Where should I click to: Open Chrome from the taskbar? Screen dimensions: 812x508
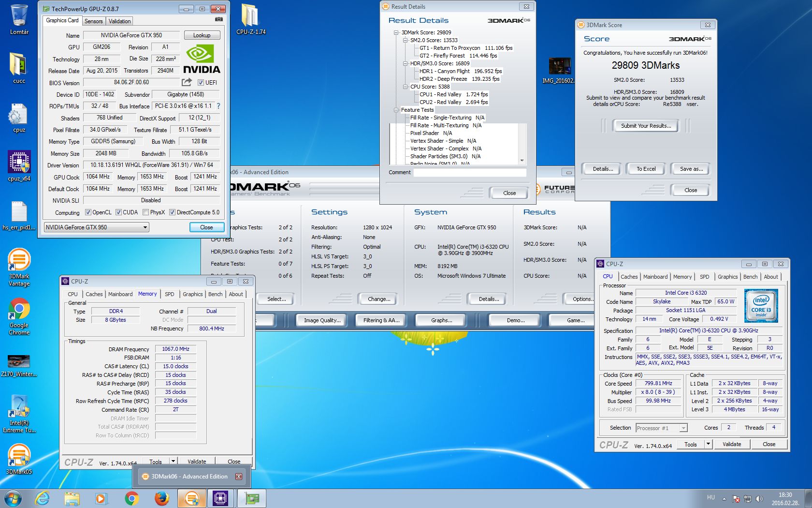click(x=131, y=498)
